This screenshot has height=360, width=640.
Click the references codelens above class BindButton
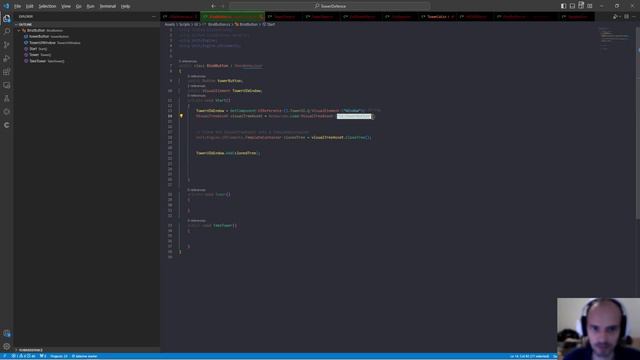click(188, 61)
